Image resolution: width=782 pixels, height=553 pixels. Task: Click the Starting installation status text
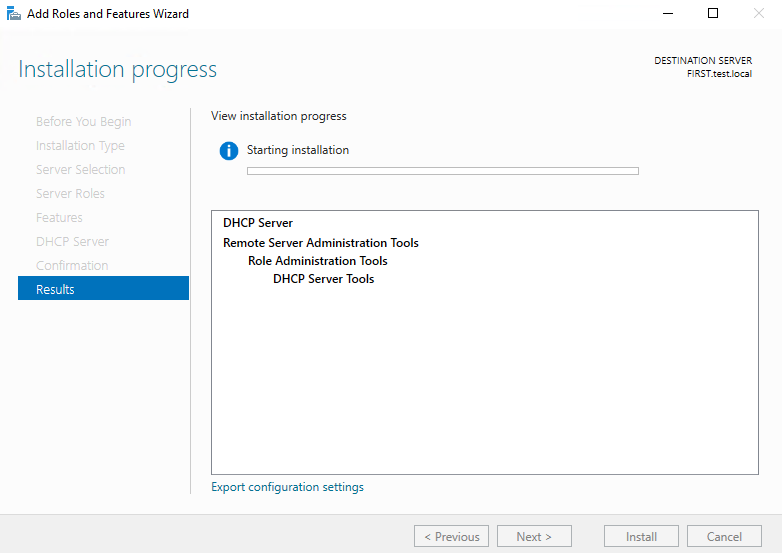[298, 150]
